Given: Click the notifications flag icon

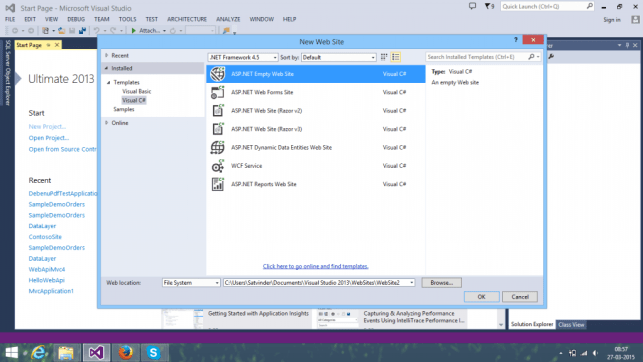Looking at the screenshot, I should tap(489, 6).
